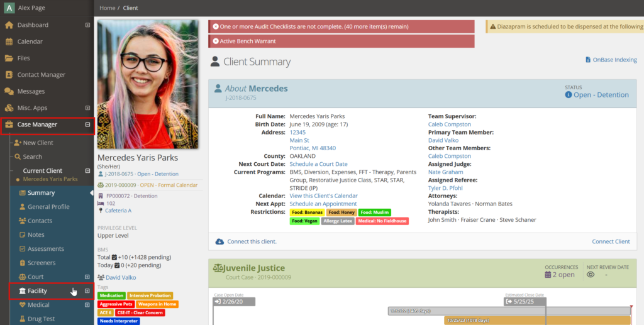Click the 10/25/23 (1078 days) timeline bar
This screenshot has height=325, width=644.
tap(537, 320)
